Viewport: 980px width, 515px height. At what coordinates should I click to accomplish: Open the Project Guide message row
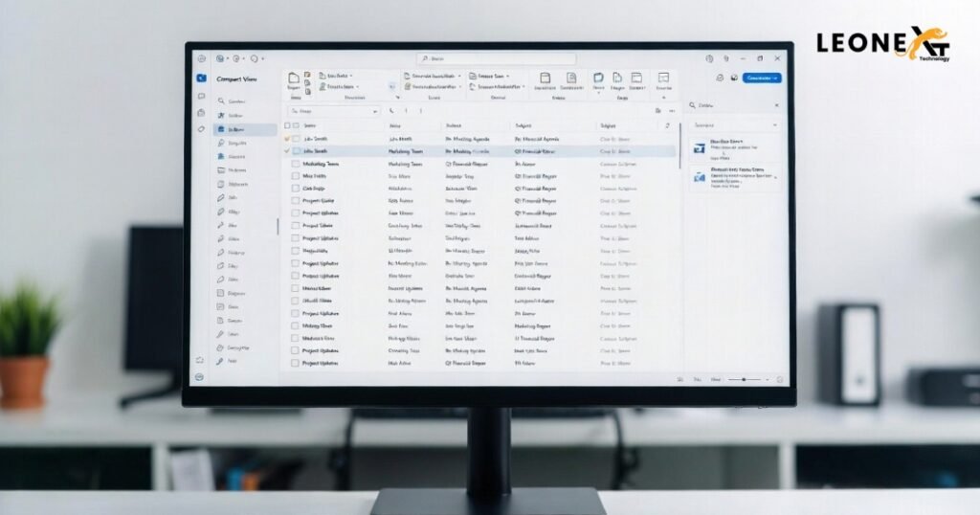[480, 201]
